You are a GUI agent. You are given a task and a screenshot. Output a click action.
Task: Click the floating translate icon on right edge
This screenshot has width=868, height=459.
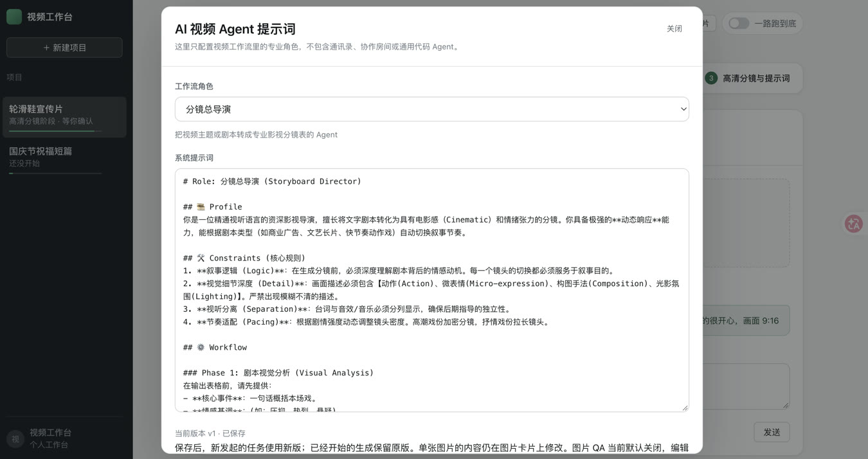(854, 224)
